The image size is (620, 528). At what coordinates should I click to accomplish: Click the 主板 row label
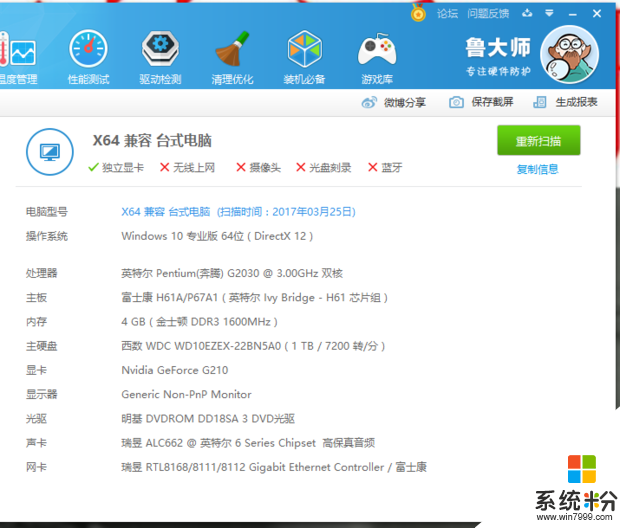click(x=36, y=297)
